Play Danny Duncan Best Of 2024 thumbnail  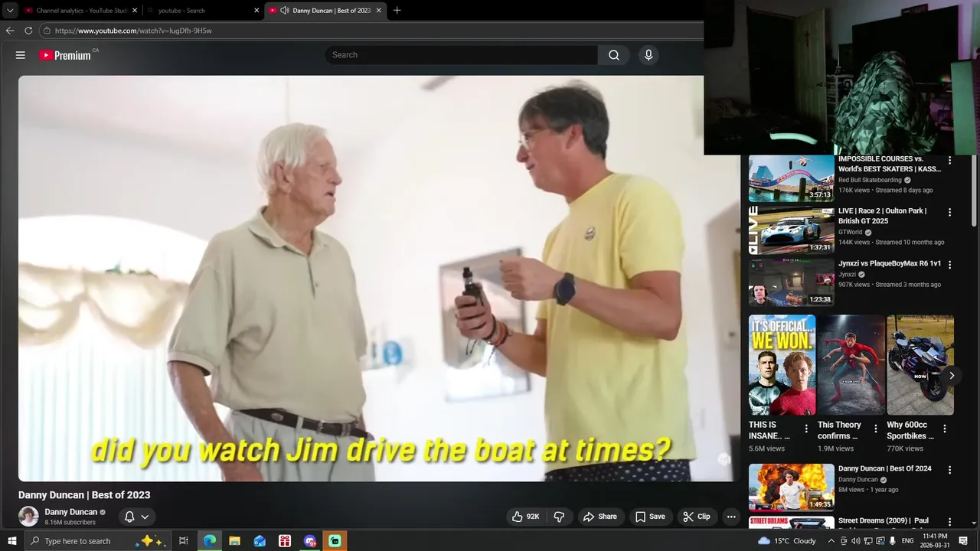[791, 487]
